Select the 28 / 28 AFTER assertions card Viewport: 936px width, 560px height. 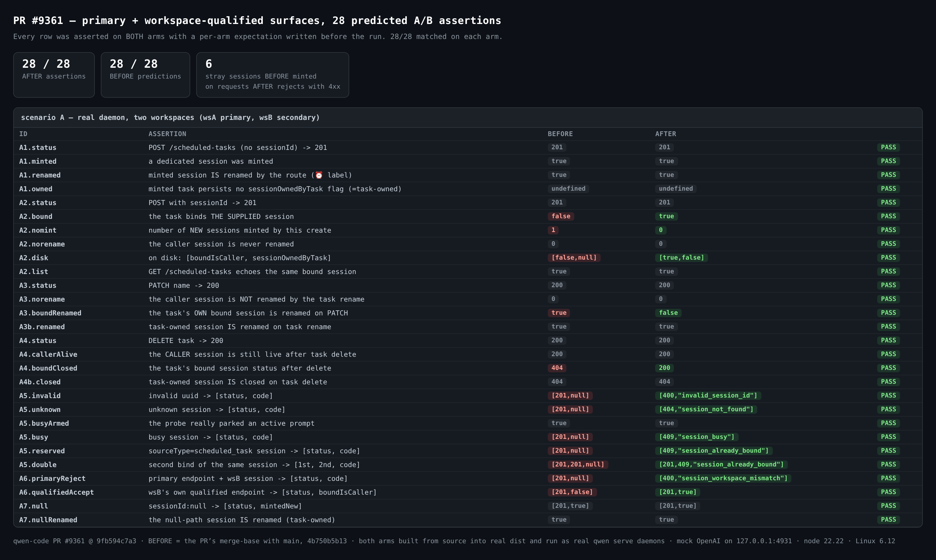click(x=54, y=75)
